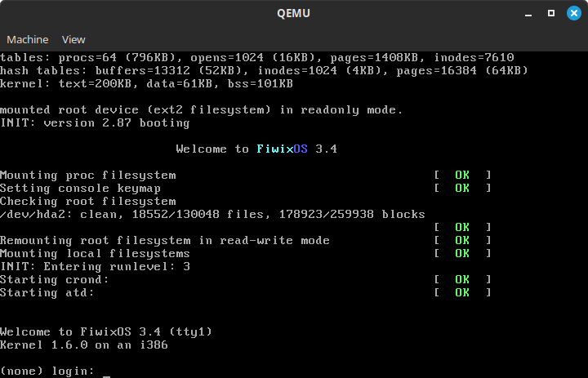Viewport: 588px width, 378px height.
Task: Click the 'hash tables: buffers=13312' line
Action: [264, 70]
